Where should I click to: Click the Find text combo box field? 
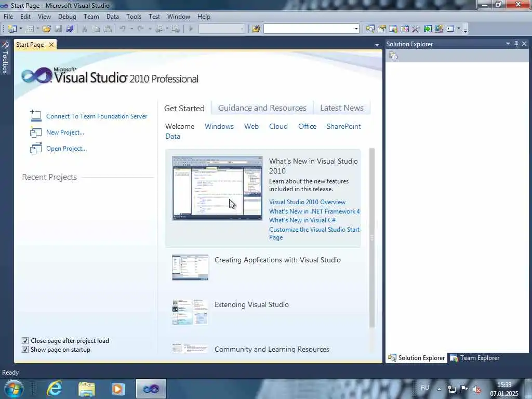point(309,29)
